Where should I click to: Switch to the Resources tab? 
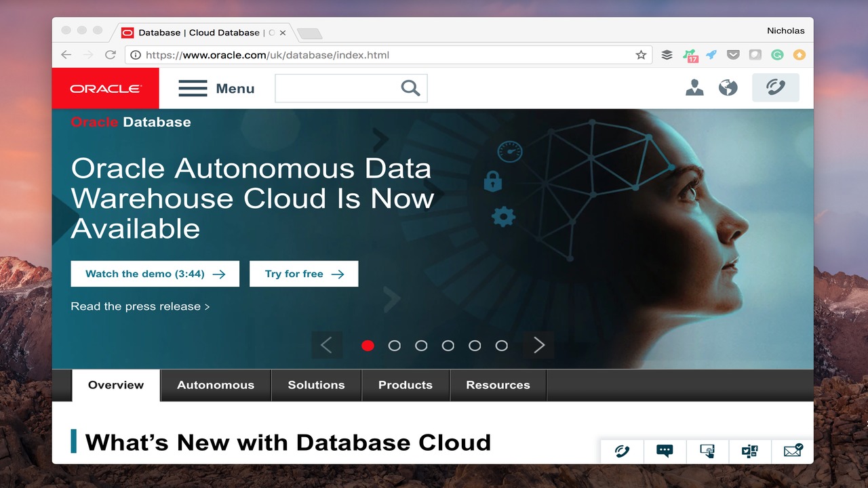[x=498, y=385]
